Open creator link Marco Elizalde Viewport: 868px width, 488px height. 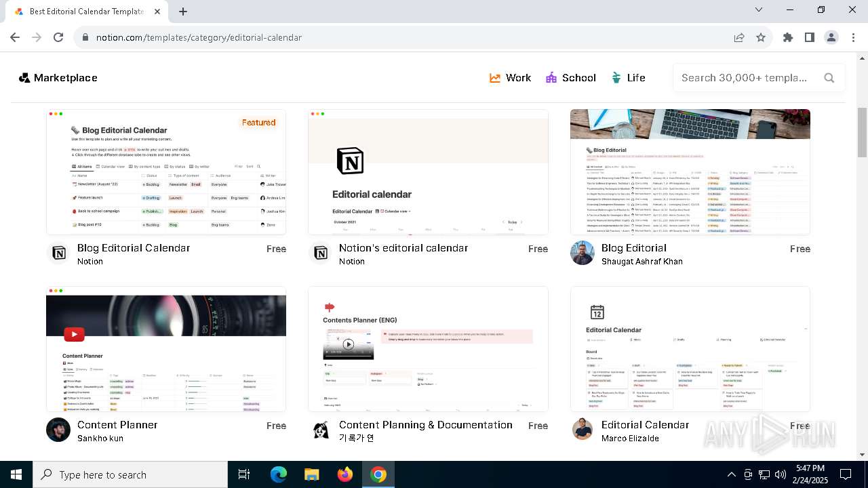630,439
